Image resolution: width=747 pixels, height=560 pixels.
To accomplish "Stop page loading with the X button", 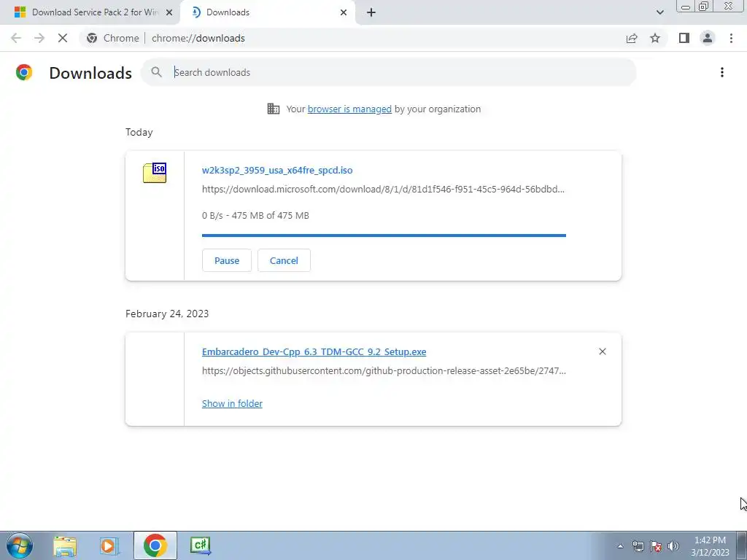I will [63, 38].
